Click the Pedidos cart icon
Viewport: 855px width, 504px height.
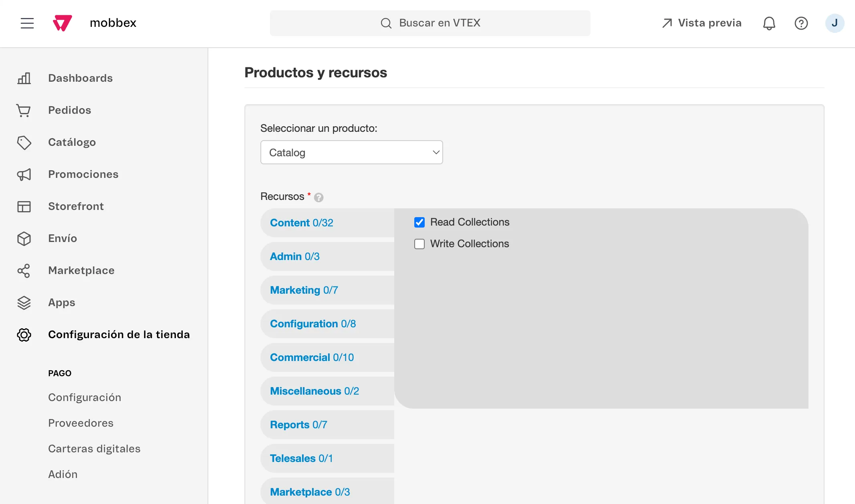tap(24, 110)
